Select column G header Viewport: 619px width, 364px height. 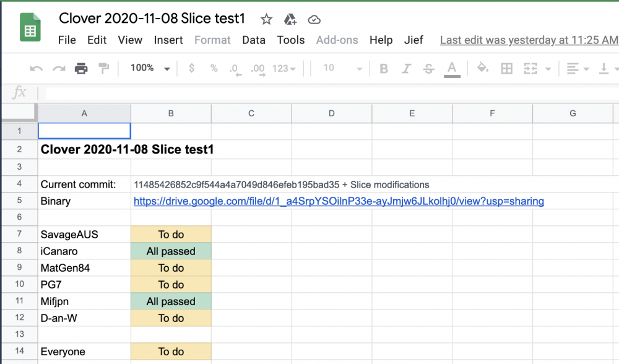[x=573, y=113]
